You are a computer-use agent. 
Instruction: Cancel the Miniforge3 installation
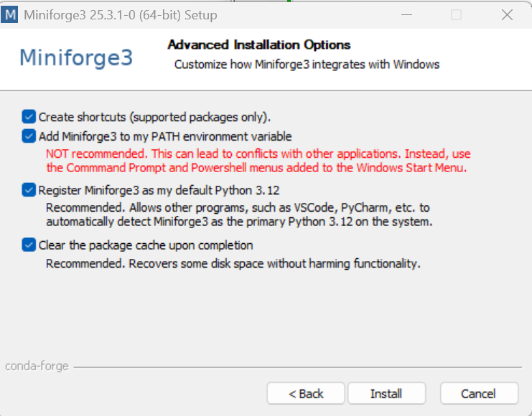click(479, 394)
